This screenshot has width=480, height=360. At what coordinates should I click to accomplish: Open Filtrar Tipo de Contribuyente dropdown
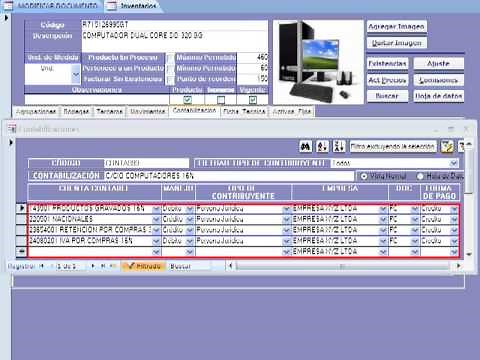(453, 163)
